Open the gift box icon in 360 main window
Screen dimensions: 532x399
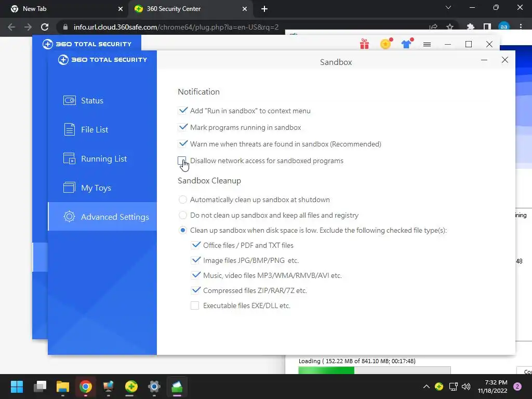[364, 44]
